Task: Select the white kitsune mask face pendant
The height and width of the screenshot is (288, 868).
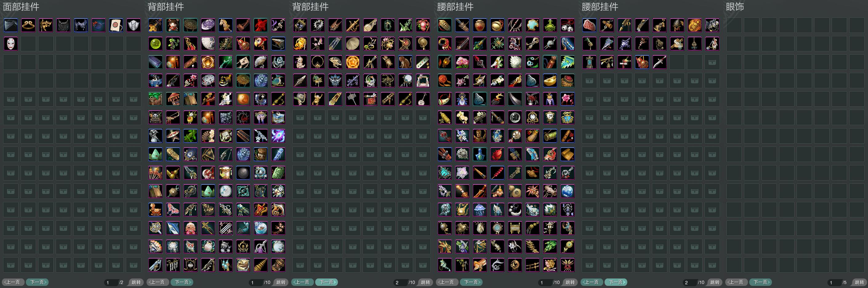Action: [x=10, y=44]
